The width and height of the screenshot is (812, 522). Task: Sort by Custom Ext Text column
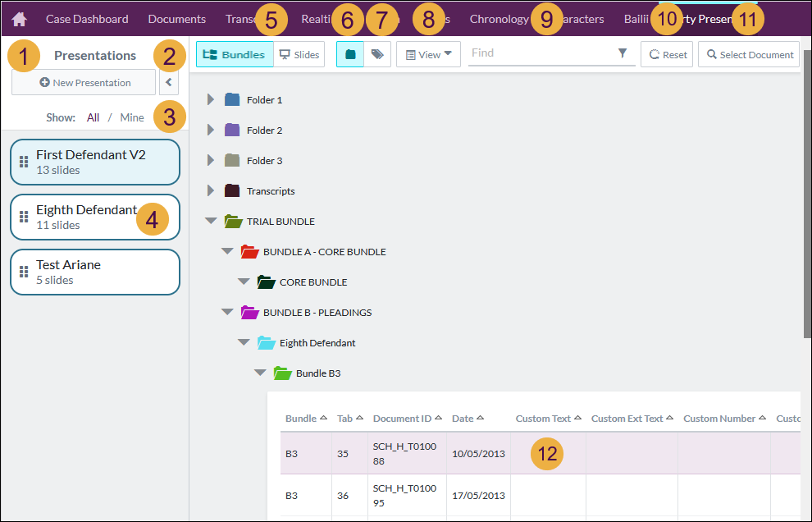click(x=632, y=419)
